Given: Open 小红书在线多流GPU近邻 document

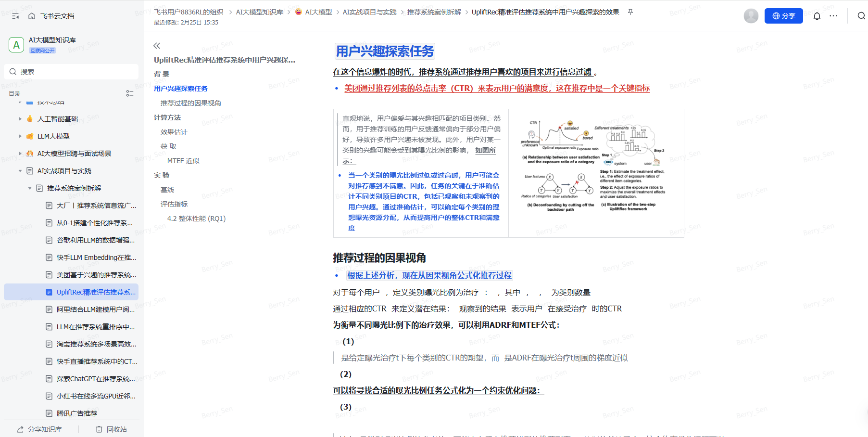Looking at the screenshot, I should [x=96, y=396].
